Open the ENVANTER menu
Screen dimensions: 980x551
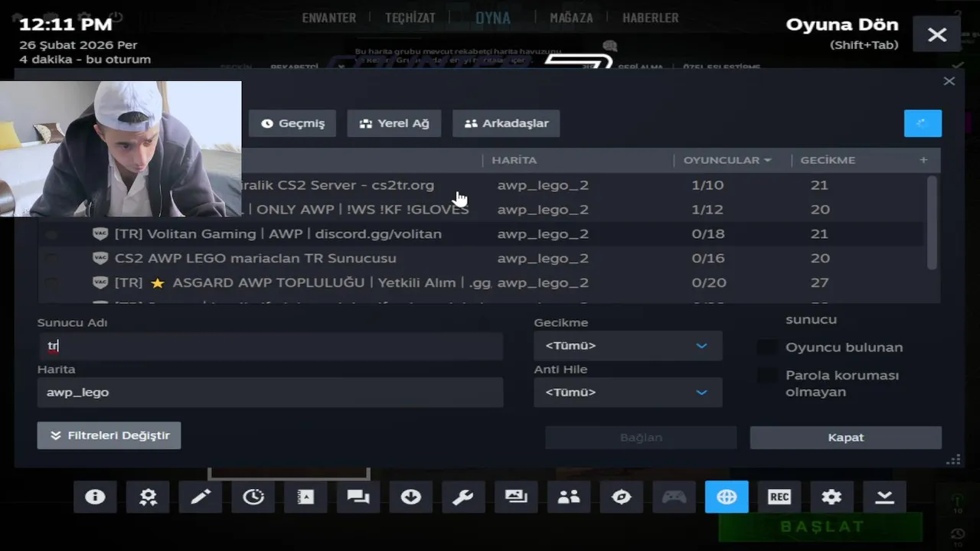[329, 18]
